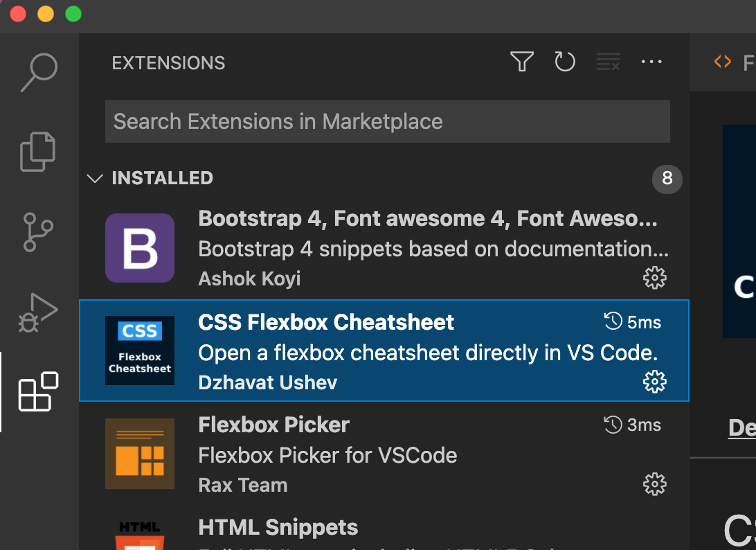The height and width of the screenshot is (550, 756).
Task: Select the Extensions activity bar icon
Action: pos(38,392)
